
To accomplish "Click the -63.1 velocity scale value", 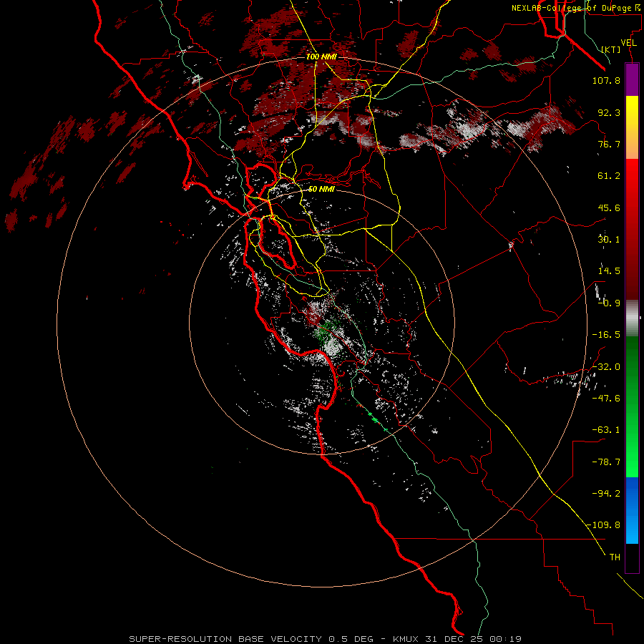I will [x=606, y=430].
